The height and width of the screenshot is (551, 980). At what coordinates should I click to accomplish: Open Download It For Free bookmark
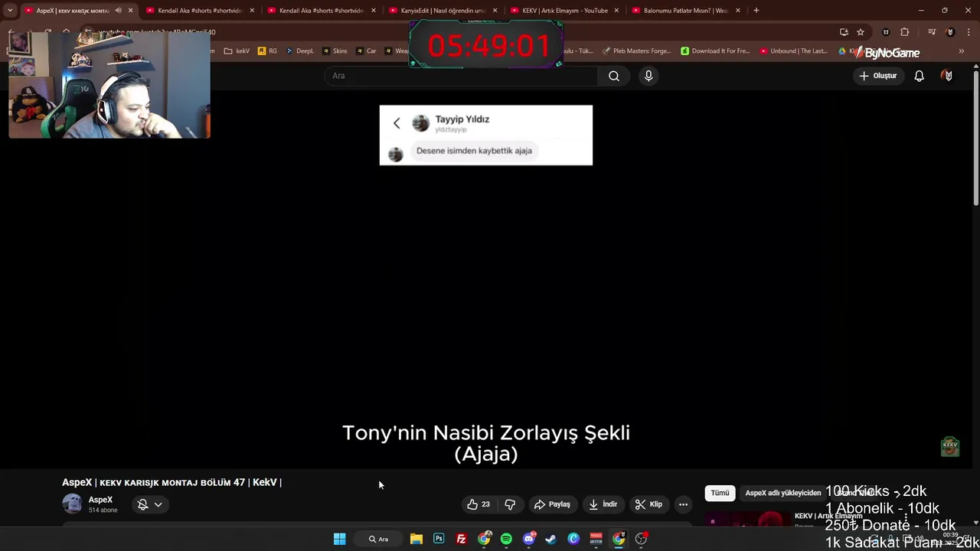pos(715,51)
